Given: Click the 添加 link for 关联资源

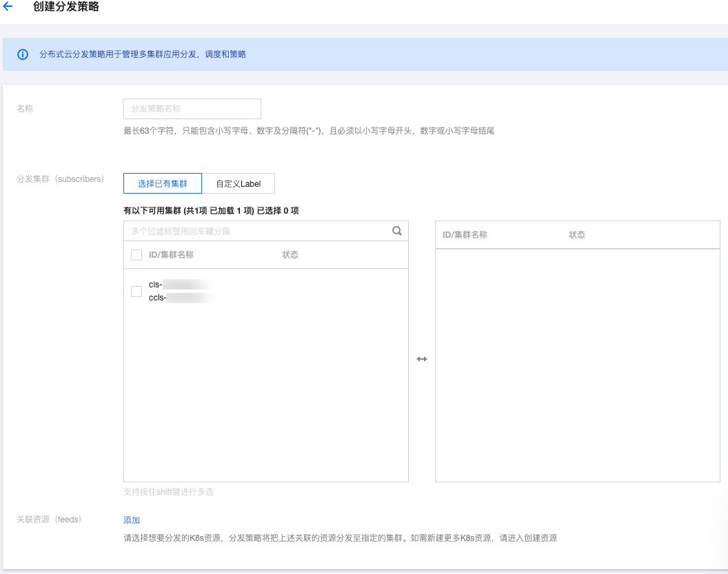Looking at the screenshot, I should [x=132, y=520].
